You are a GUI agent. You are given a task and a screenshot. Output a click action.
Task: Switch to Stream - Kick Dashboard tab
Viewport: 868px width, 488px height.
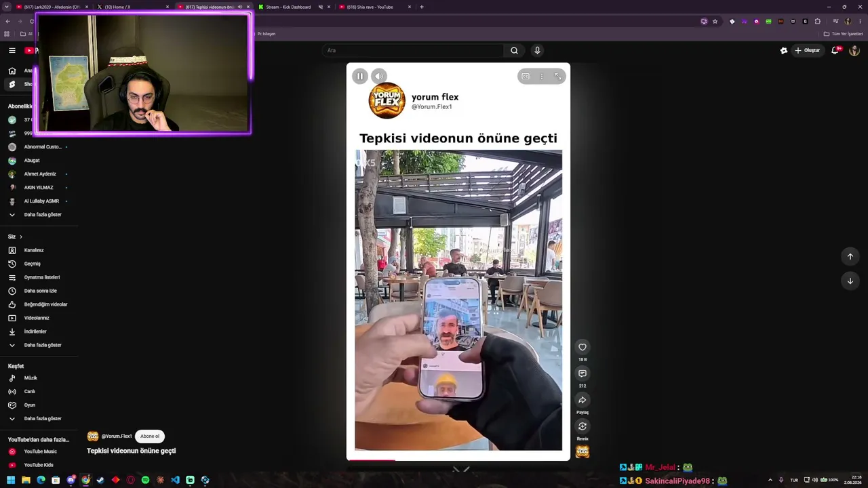[x=288, y=7]
